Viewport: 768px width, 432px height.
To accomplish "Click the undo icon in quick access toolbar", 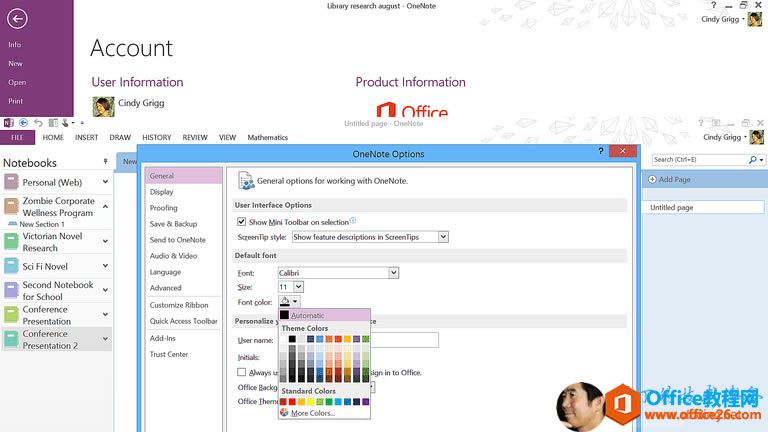I will click(37, 122).
